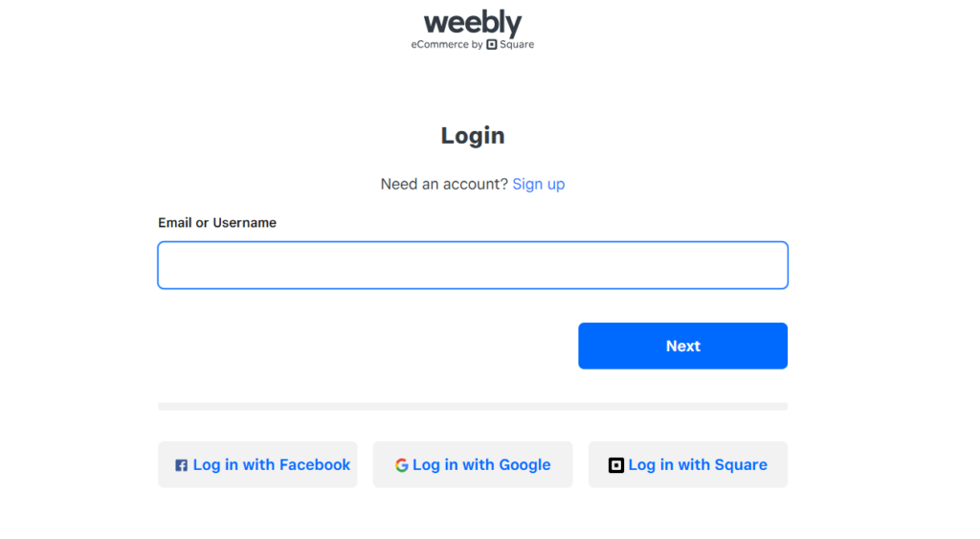Click the Email or Username label

[x=217, y=223]
